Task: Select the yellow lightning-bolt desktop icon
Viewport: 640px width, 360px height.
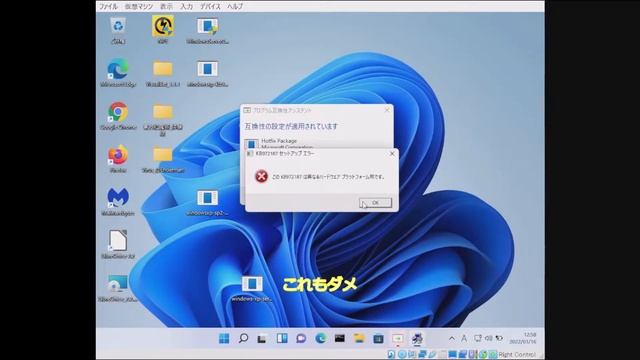Action: (x=162, y=29)
